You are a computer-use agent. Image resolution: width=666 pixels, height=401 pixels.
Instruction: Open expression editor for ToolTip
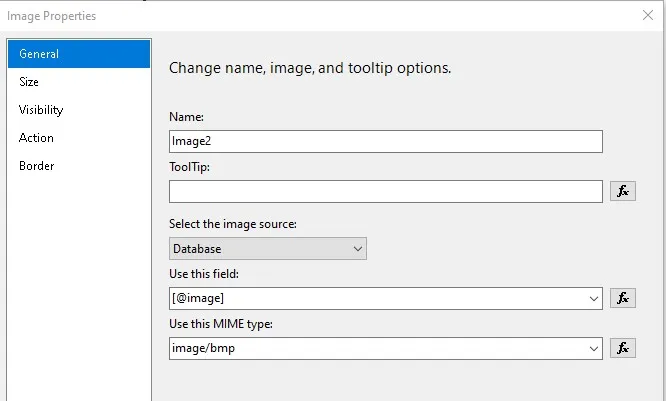point(623,191)
